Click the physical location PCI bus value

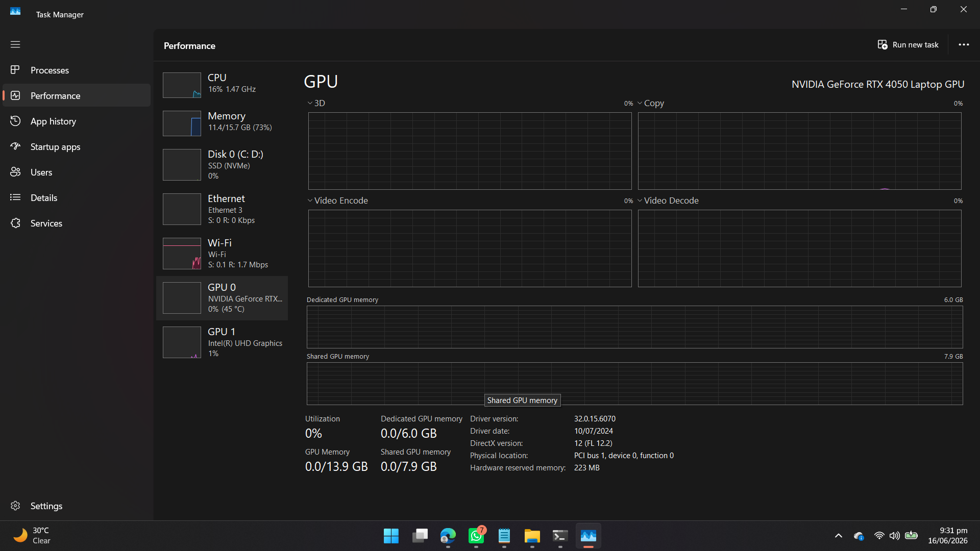pos(624,456)
